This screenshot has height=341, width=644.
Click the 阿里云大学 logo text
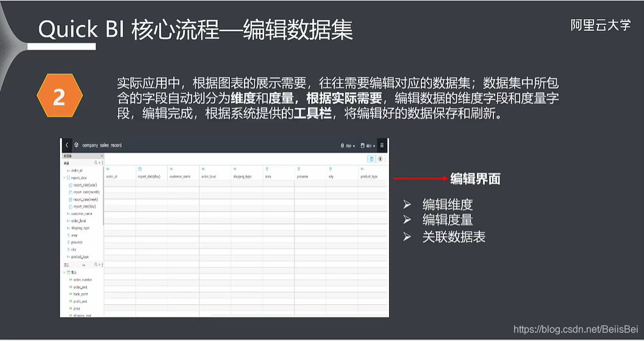[601, 26]
